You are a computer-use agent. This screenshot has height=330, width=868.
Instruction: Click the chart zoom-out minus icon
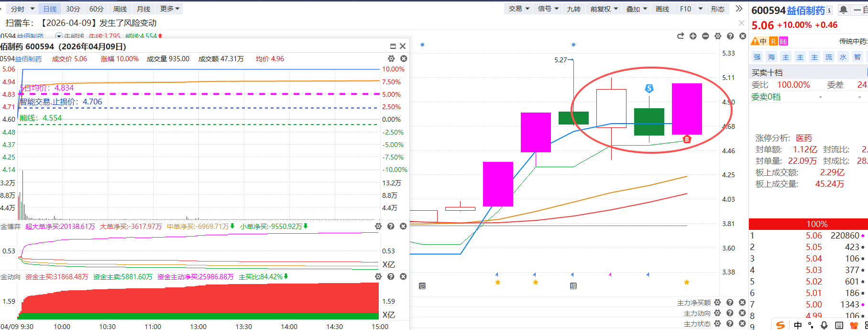point(705,36)
